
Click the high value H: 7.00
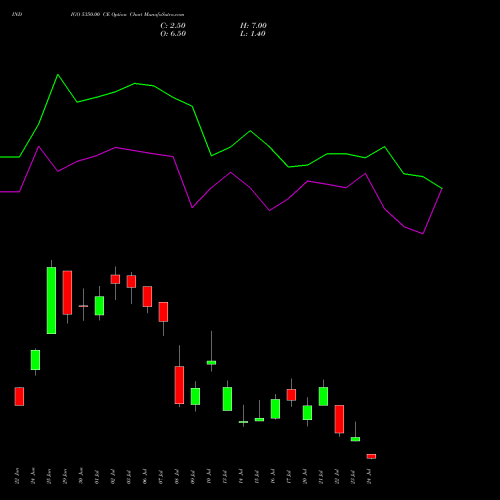coord(253,26)
